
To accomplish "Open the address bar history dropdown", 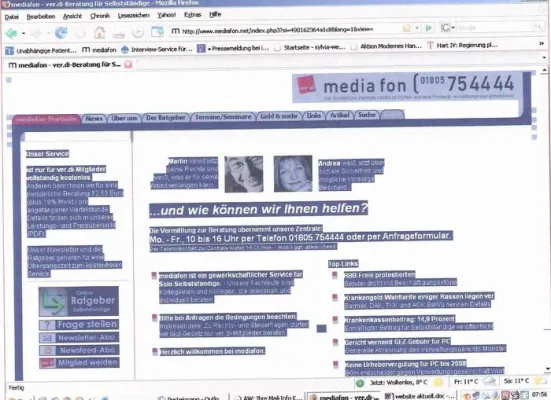I will coord(417,28).
